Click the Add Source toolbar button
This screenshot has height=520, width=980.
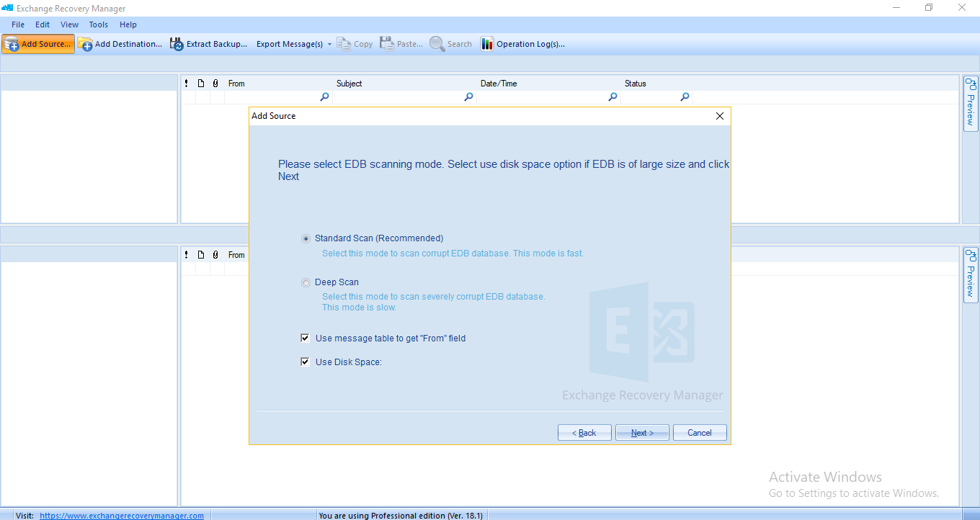[x=38, y=44]
